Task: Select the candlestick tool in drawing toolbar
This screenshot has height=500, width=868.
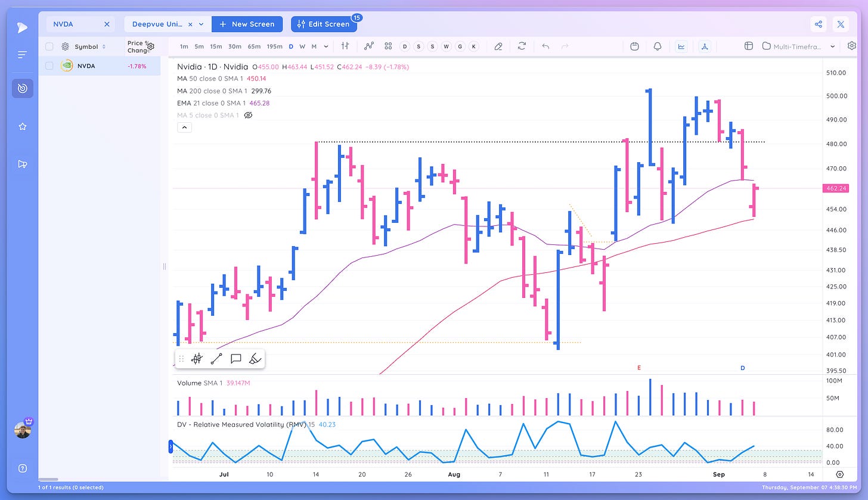Action: (x=196, y=359)
